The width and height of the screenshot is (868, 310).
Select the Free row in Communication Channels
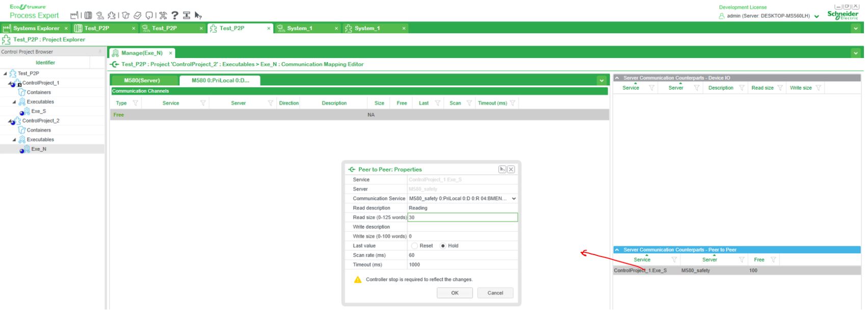pos(359,115)
